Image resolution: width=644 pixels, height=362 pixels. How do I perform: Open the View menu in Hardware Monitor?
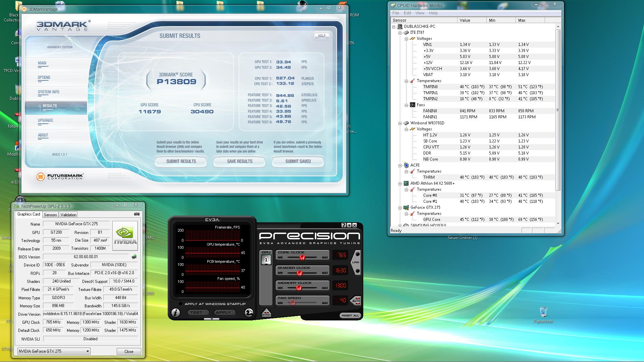(x=420, y=13)
